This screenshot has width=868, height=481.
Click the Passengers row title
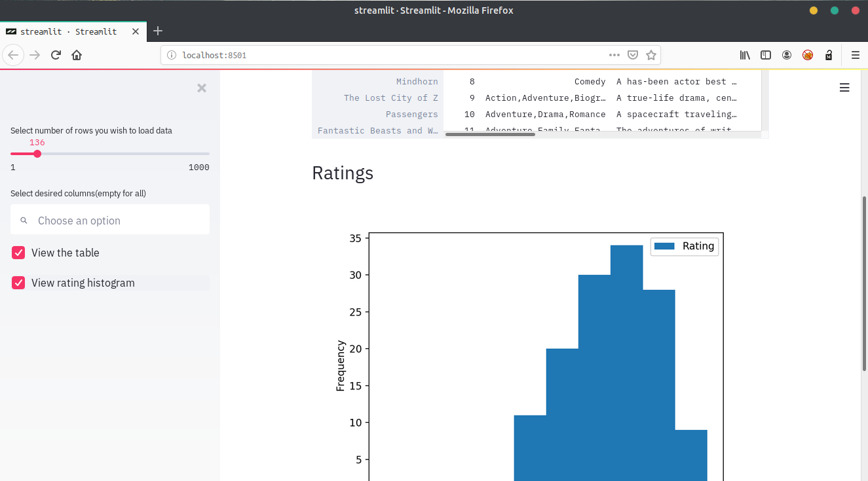point(412,115)
